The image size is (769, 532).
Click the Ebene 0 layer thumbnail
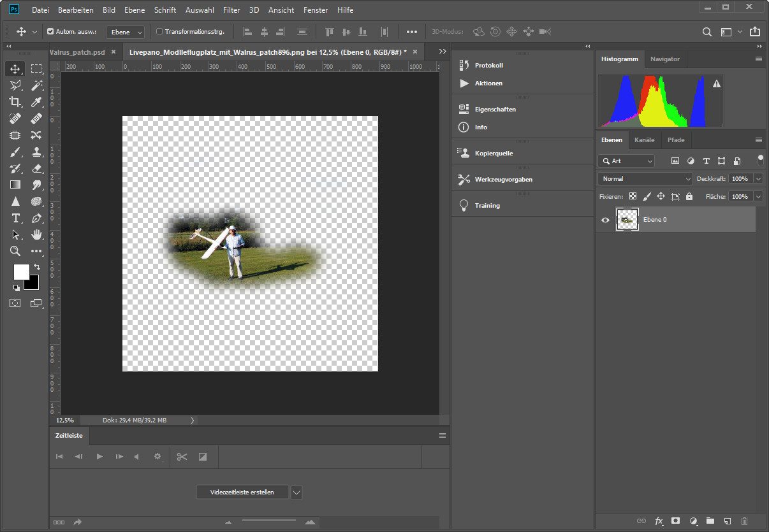pos(627,220)
